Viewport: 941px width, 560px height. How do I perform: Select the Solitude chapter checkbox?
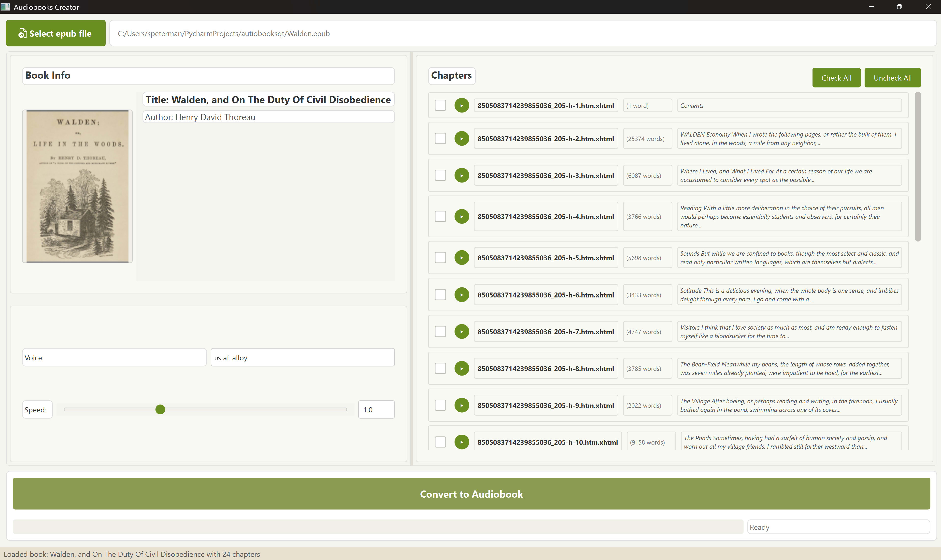[x=440, y=294]
